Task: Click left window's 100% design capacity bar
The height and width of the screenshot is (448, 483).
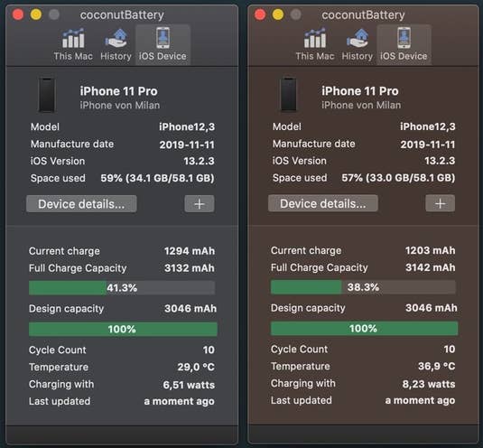Action: [123, 330]
